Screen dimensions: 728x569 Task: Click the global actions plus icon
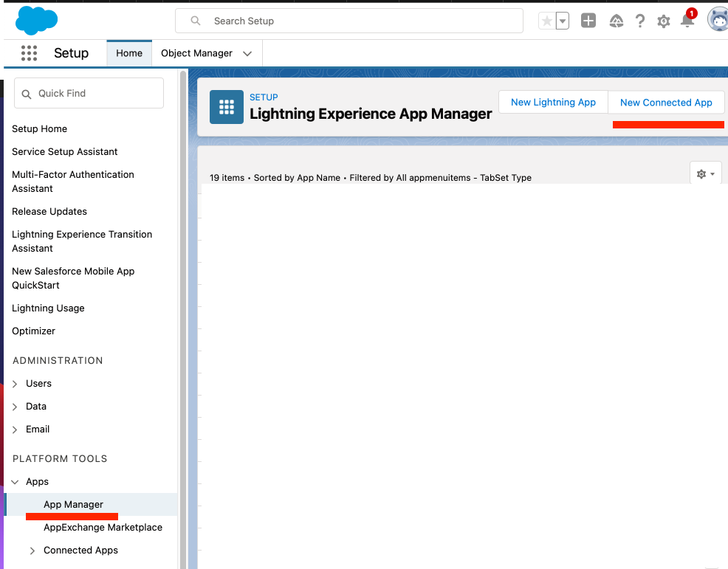pyautogui.click(x=588, y=21)
